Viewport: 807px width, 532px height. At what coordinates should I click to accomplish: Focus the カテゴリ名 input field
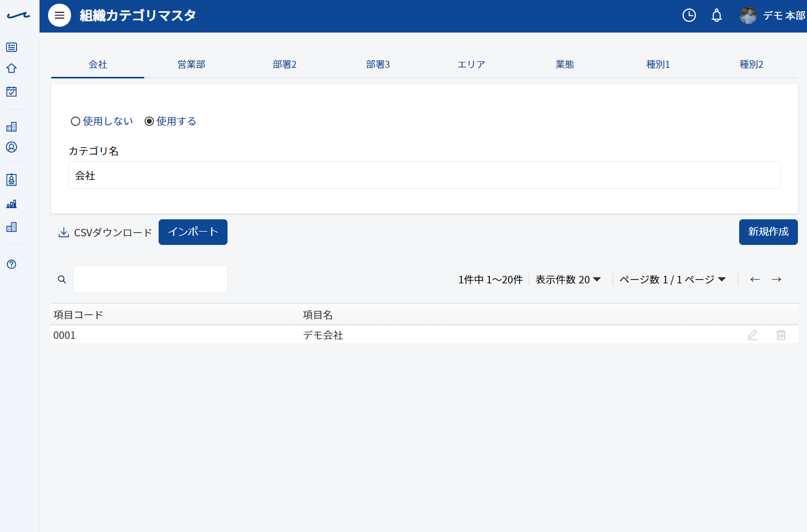(425, 175)
